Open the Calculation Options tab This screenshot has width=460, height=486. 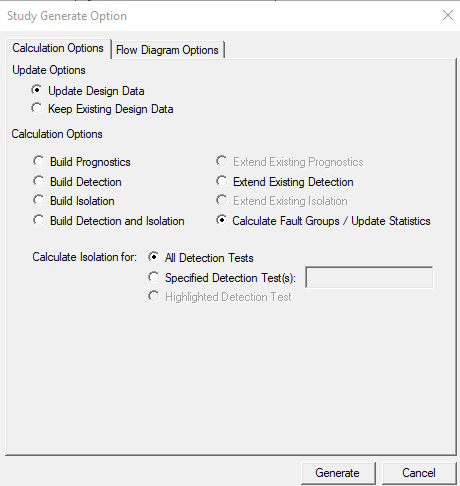click(58, 48)
